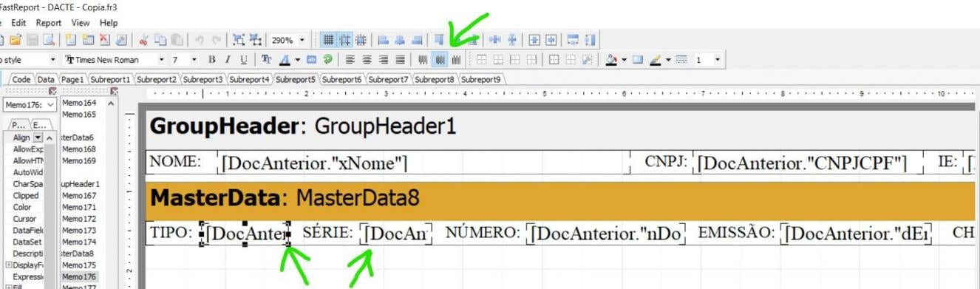Viewport: 980px width, 289px height.
Task: Align left edges icon
Action: click(x=384, y=40)
